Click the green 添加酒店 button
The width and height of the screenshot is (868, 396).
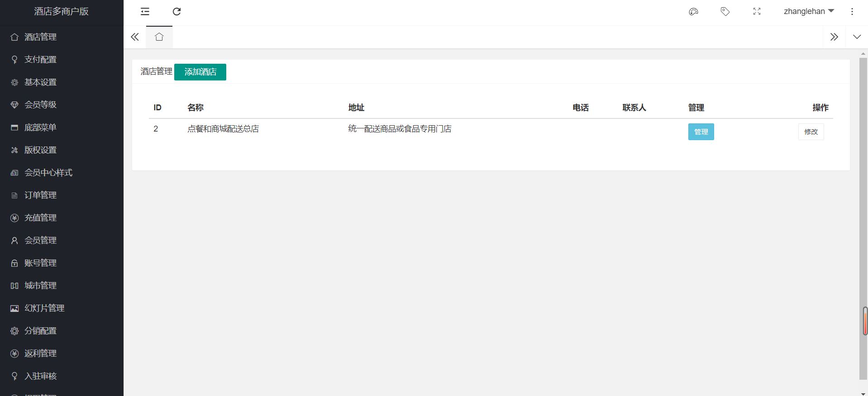200,72
